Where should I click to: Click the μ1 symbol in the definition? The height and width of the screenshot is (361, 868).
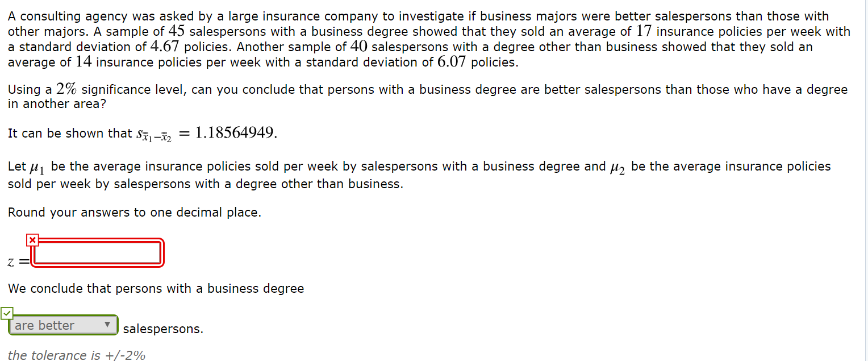39,168
